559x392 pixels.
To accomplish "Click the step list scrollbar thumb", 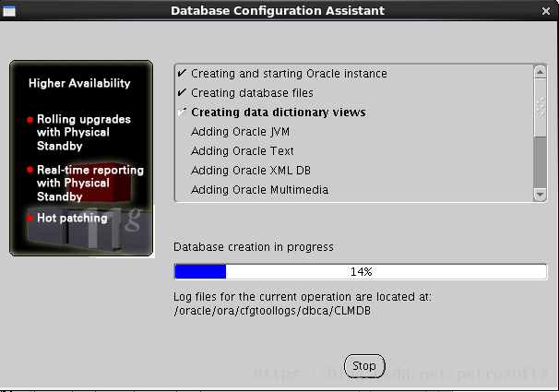I will click(541, 108).
